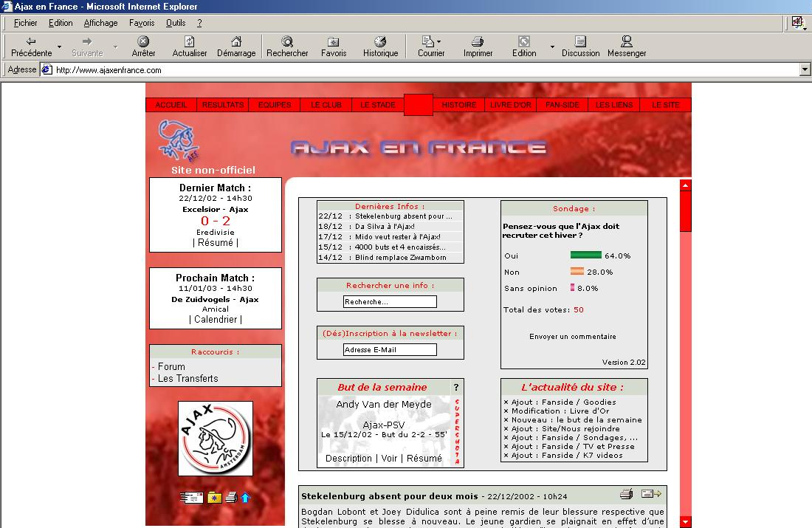The width and height of the screenshot is (812, 528).
Task: Click the Ajax en France logo sketch
Action: [x=179, y=141]
